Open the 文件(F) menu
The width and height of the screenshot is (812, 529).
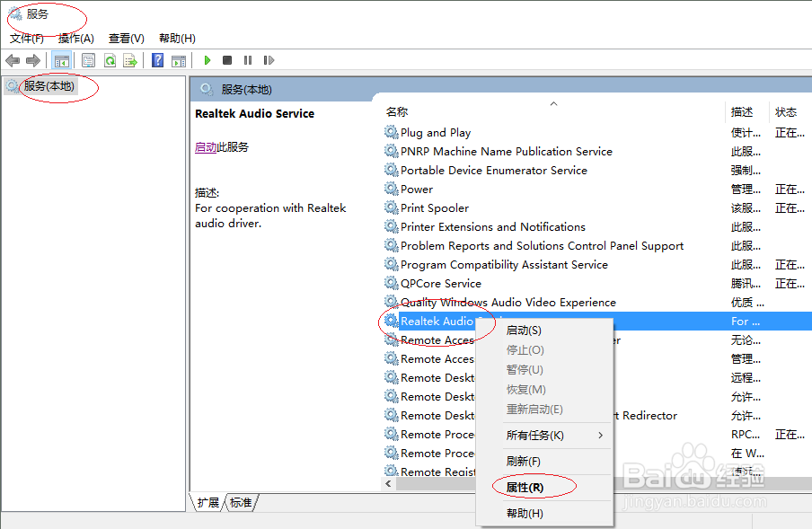pyautogui.click(x=27, y=39)
